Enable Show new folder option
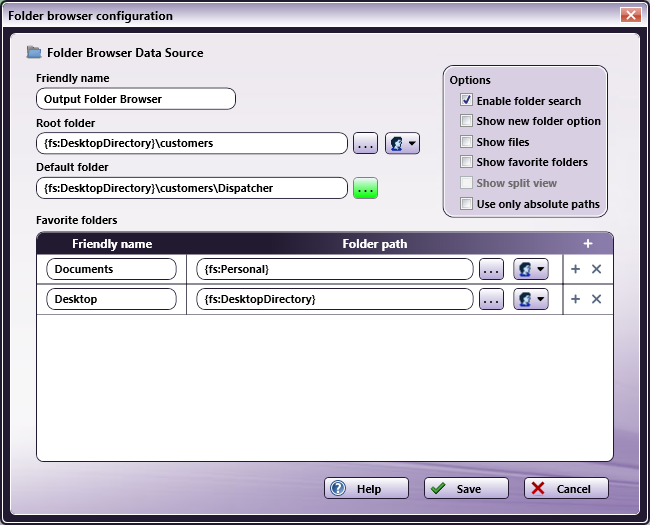 (x=466, y=121)
